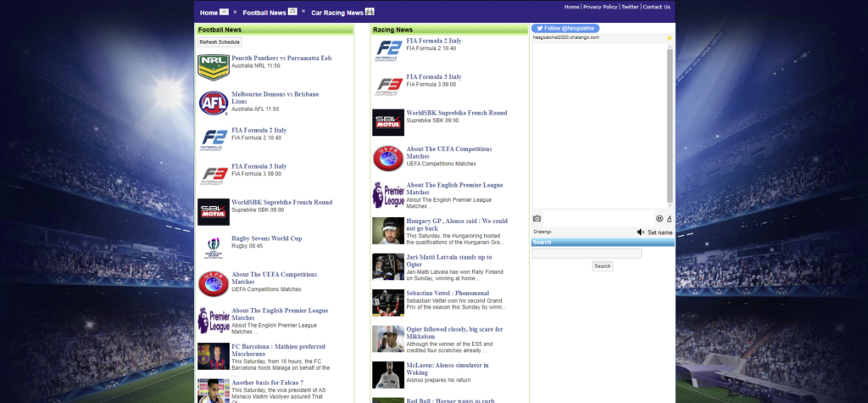Screen dimensions: 868x403
Task: Open the Car Racing News menu tab
Action: point(342,13)
